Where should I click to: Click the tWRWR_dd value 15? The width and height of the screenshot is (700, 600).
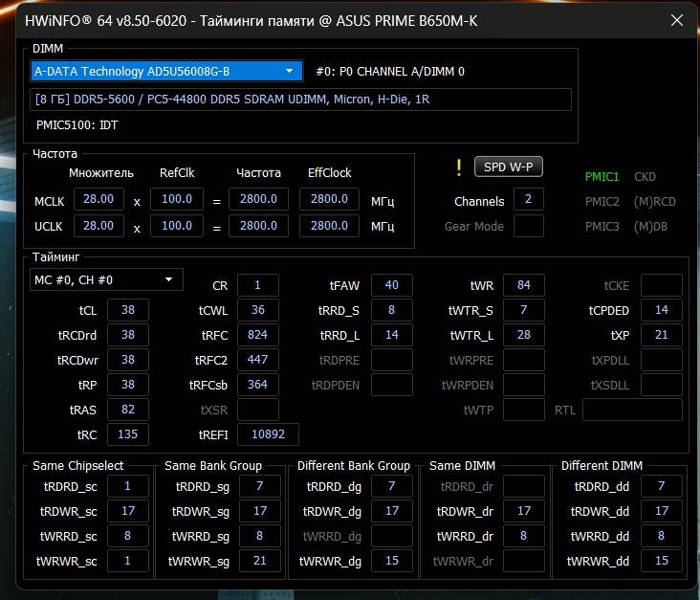coord(662,561)
